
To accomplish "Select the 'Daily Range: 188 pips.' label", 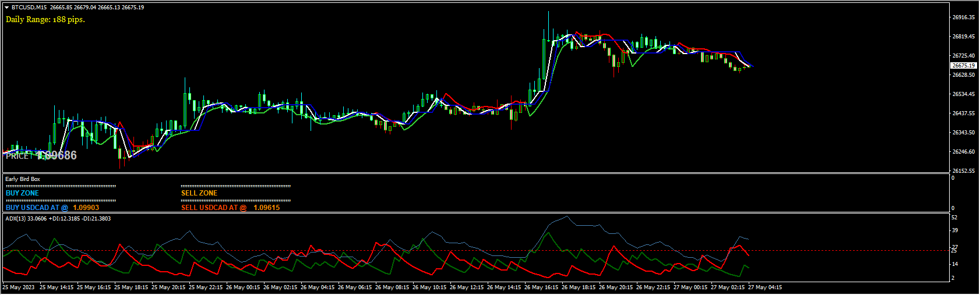I will coord(45,19).
